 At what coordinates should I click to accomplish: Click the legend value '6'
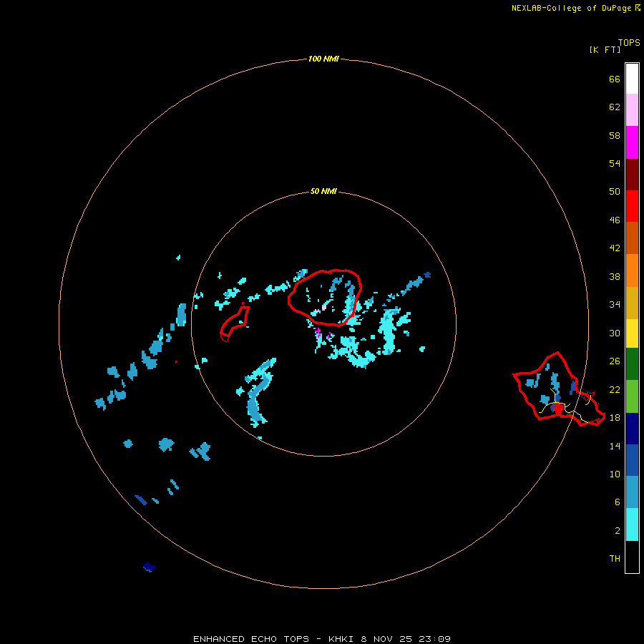pos(617,502)
